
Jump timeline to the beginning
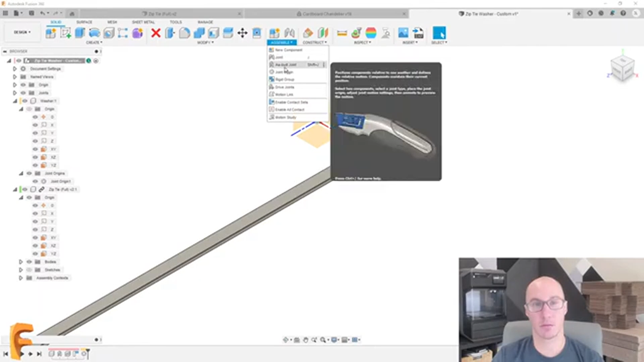(6, 354)
